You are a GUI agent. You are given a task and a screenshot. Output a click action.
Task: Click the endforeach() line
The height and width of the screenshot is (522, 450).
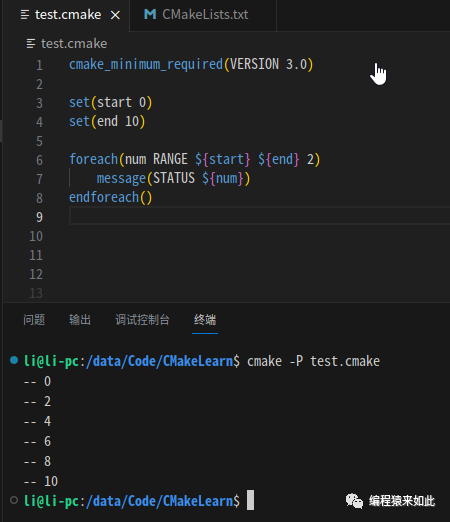click(x=111, y=197)
